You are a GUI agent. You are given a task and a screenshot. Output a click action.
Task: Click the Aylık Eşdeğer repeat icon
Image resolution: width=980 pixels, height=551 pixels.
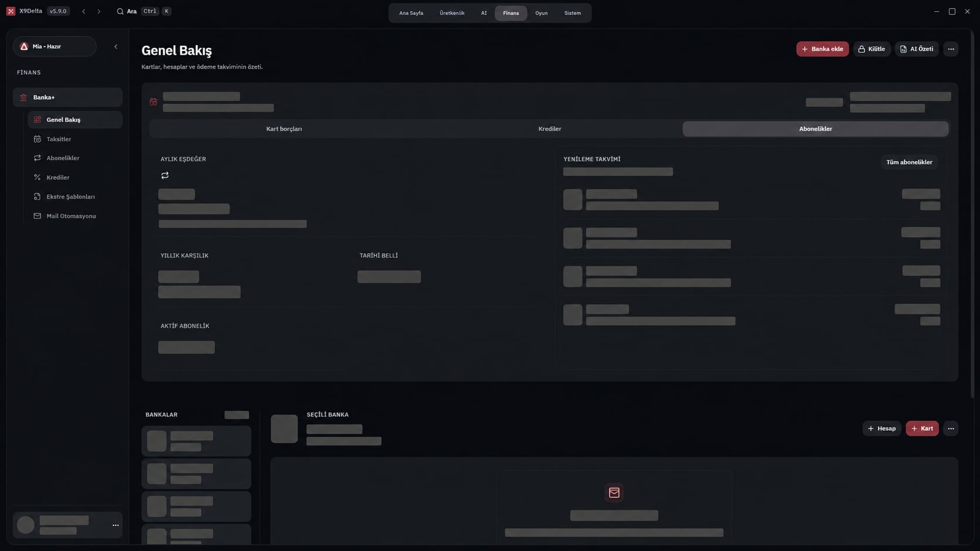pos(165,175)
